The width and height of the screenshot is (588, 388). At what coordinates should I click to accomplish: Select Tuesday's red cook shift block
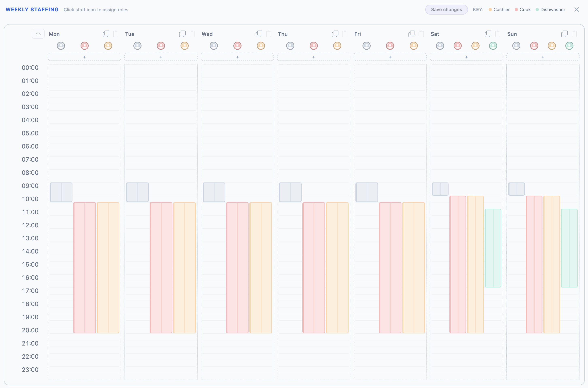coord(161,268)
